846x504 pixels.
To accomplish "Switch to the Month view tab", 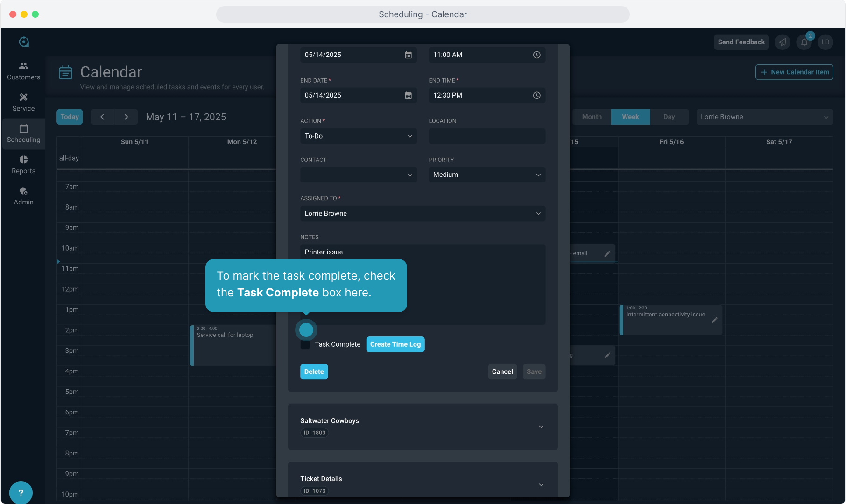I will tap(592, 117).
